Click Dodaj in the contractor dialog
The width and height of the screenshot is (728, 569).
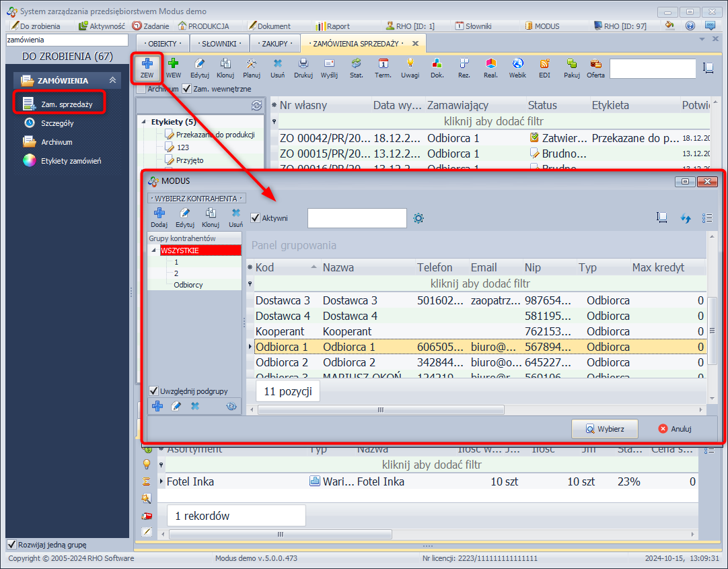(x=159, y=217)
